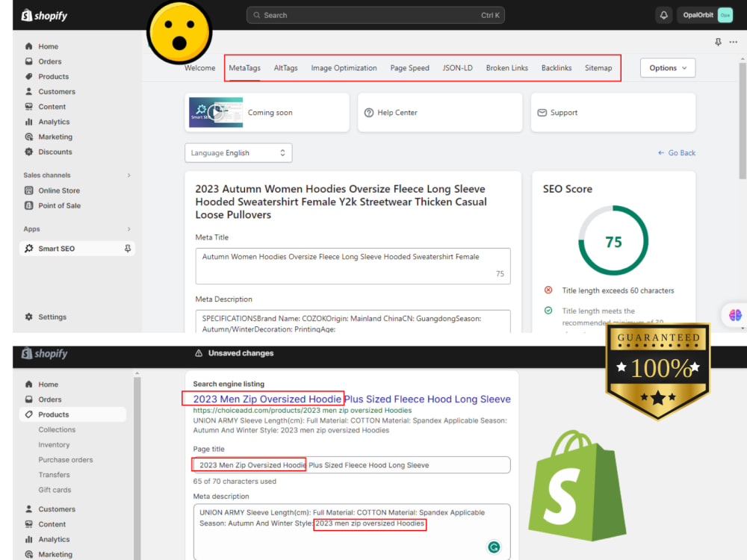Screen dimensions: 747x560
Task: Open Home in bottom Shopify sidebar
Action: [x=48, y=385]
